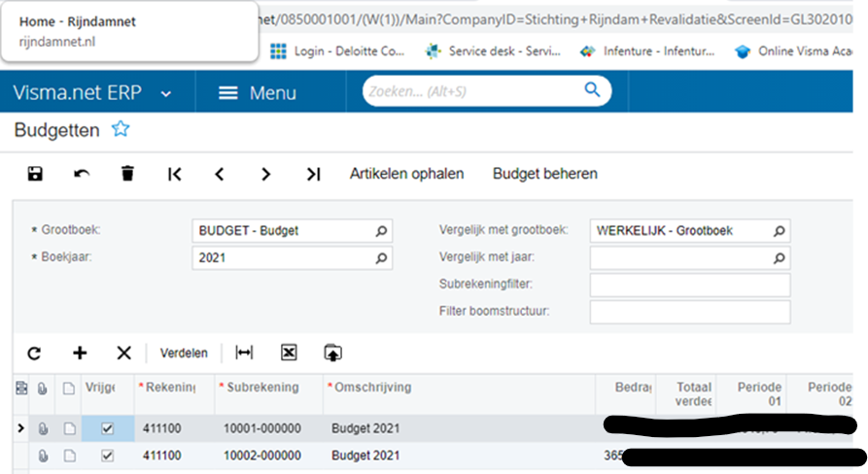Open the notes icon on the 10002-000000 row
Screen dimensions: 868x474
point(69,456)
